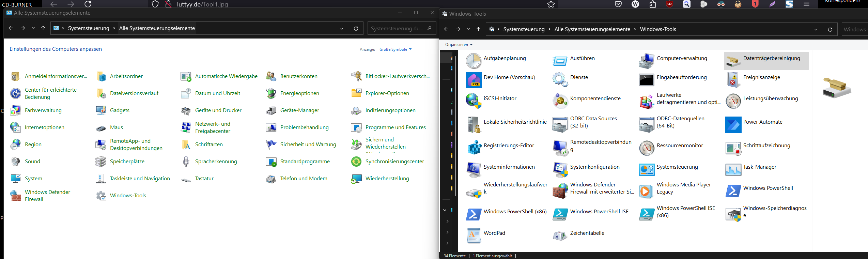The width and height of the screenshot is (868, 259).
Task: Open the Ereignisanzeige icon
Action: coord(733,80)
